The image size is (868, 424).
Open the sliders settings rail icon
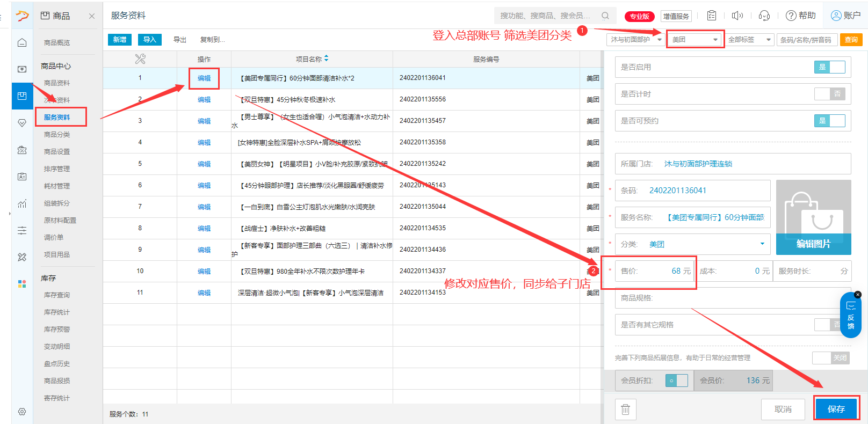pos(22,230)
